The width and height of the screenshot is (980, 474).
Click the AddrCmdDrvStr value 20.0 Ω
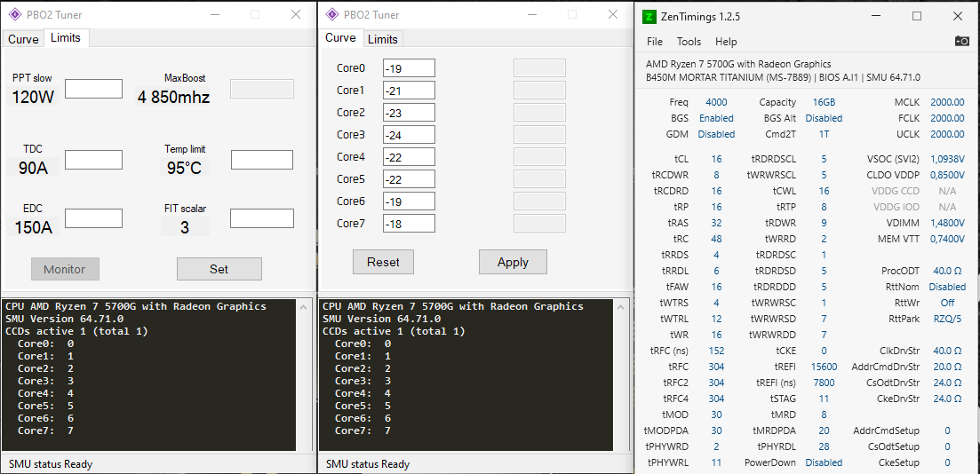click(x=947, y=367)
